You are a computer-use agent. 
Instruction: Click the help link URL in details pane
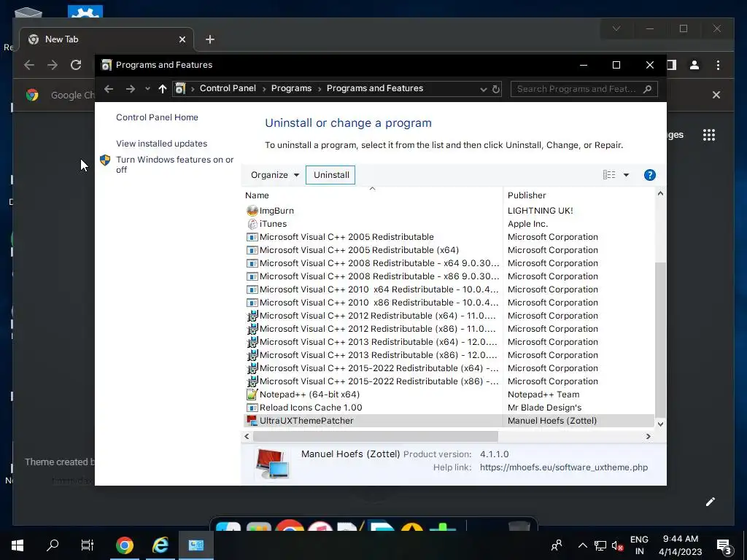point(564,467)
